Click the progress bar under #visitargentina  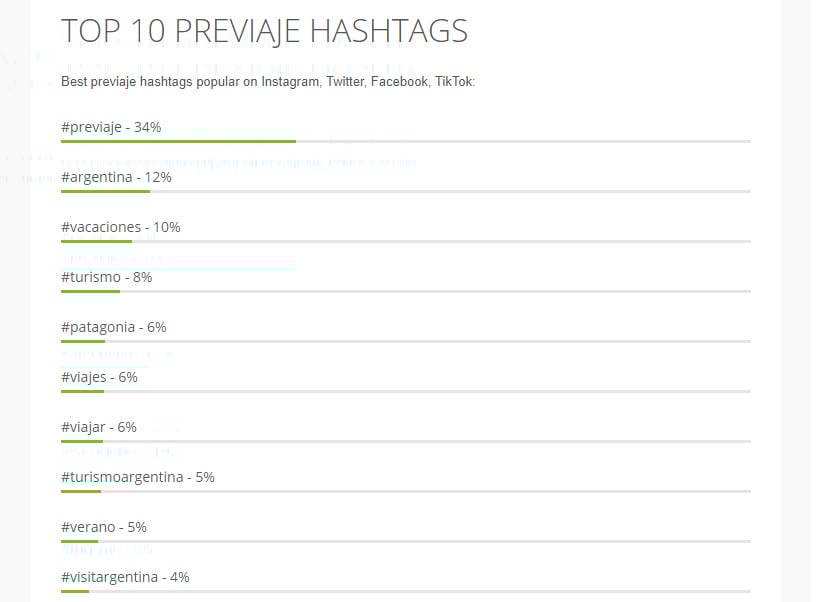click(x=406, y=591)
